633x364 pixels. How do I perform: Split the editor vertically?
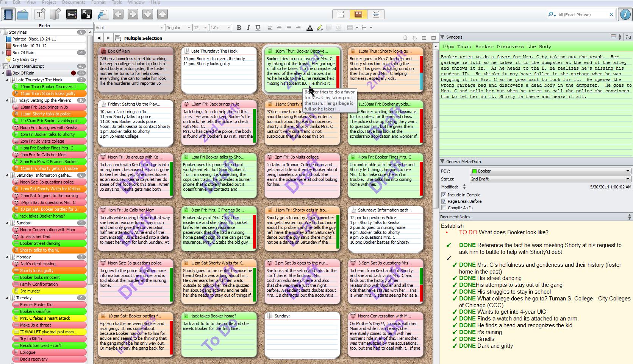(x=424, y=38)
